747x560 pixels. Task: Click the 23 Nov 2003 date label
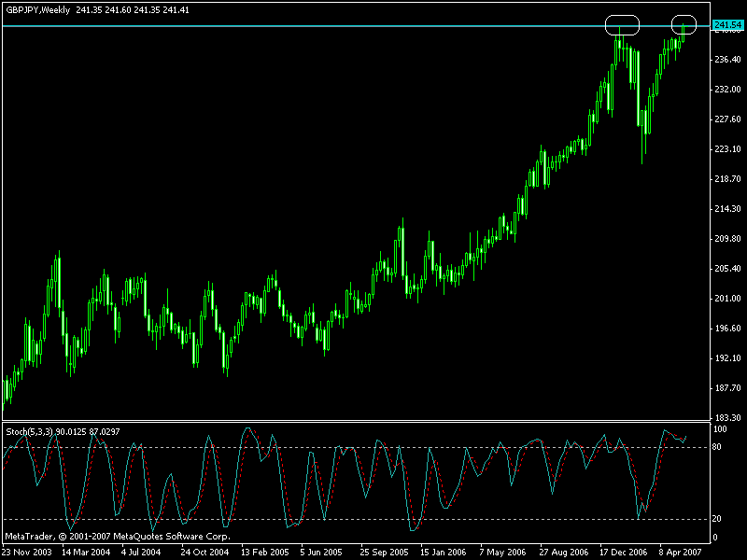[x=27, y=552]
